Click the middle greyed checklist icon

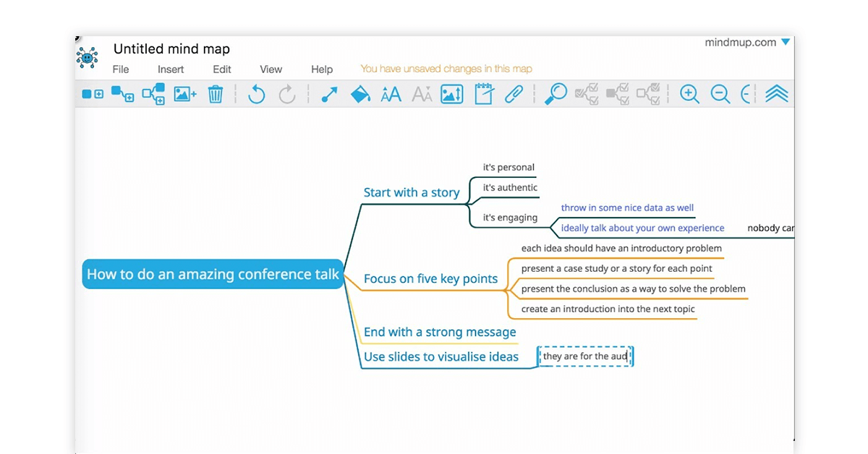(x=617, y=94)
